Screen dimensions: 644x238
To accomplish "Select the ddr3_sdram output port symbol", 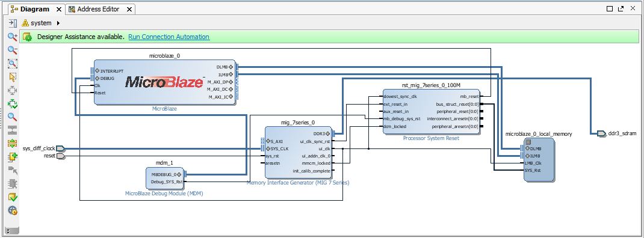I will pyautogui.click(x=601, y=133).
